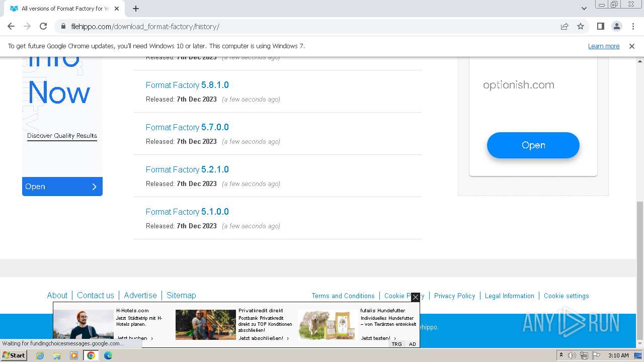Open the Learn more link
This screenshot has width=644, height=362.
click(x=604, y=46)
